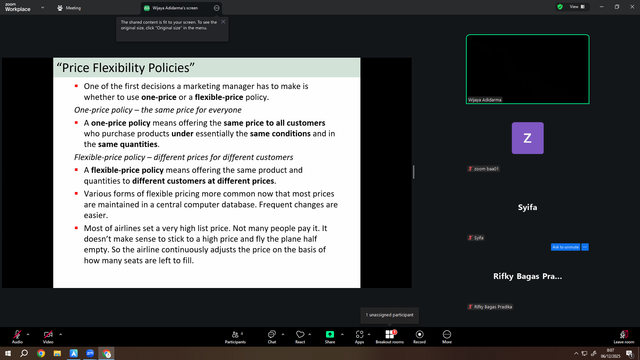The image size is (640, 360).
Task: Click Ask to unmute button for Syifa
Action: pyautogui.click(x=565, y=247)
